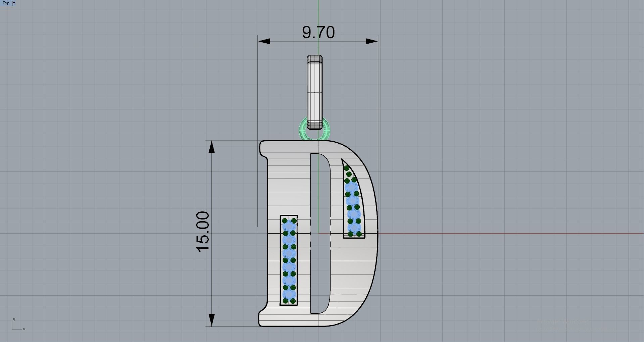This screenshot has width=644, height=342.
Task: Select the 15.00 height dimension text
Action: click(x=203, y=232)
